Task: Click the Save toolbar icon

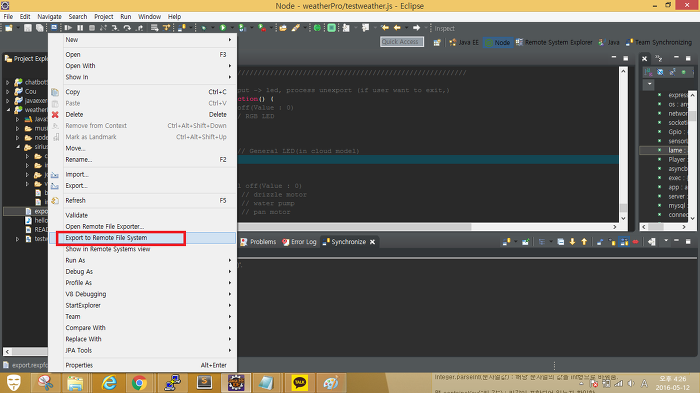Action: (28, 28)
